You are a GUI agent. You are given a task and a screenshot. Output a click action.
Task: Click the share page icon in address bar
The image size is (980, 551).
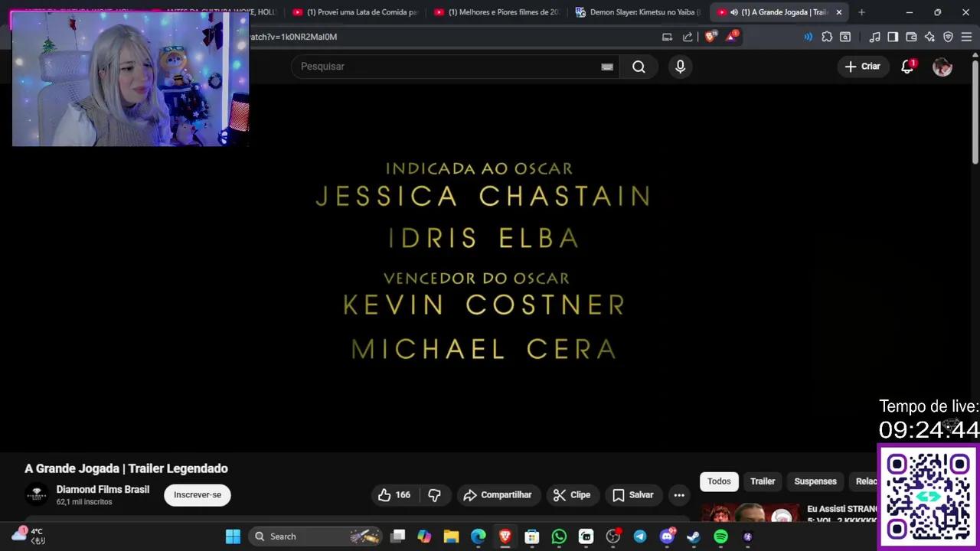click(x=688, y=37)
